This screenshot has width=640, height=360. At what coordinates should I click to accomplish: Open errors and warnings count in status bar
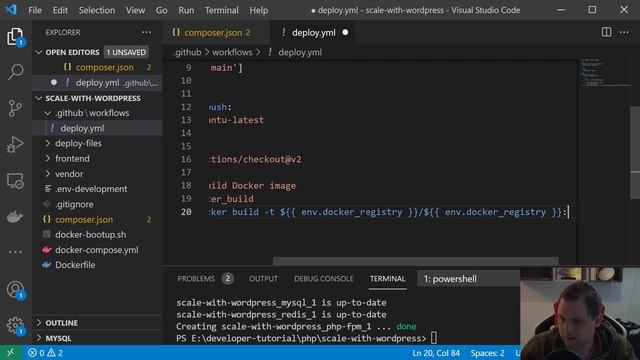click(45, 353)
